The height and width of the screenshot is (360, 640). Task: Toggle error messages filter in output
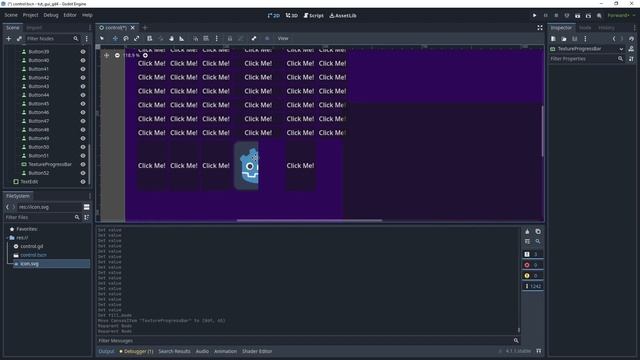coord(533,265)
